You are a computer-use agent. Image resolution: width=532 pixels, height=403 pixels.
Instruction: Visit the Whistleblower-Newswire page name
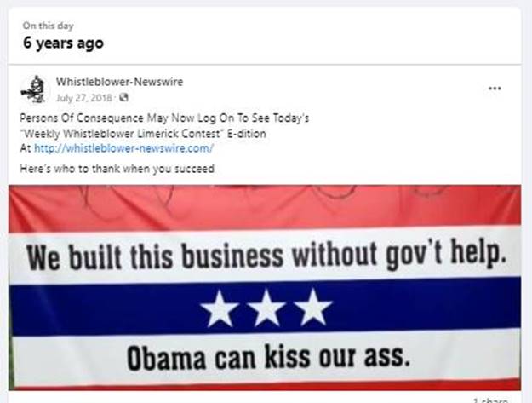click(x=119, y=82)
